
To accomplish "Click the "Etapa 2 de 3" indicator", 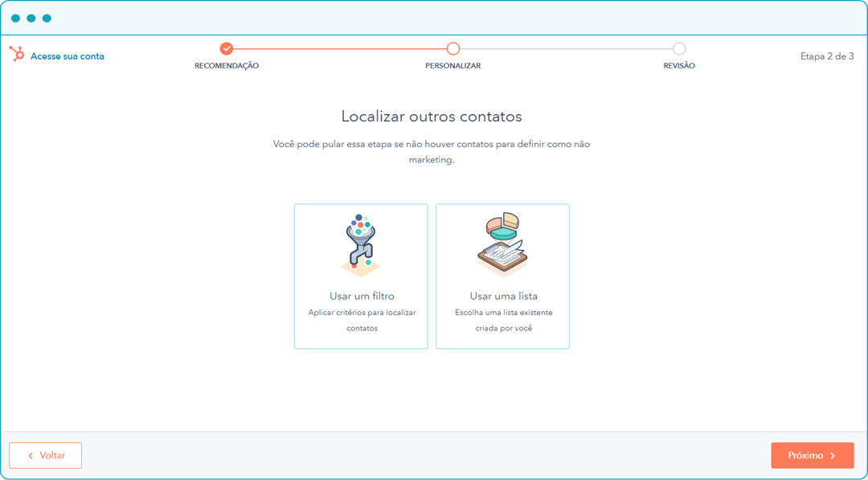I will point(826,56).
